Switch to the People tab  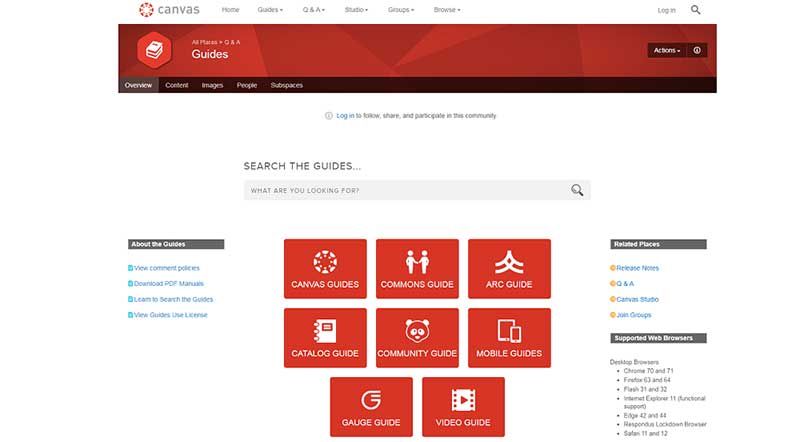[247, 85]
